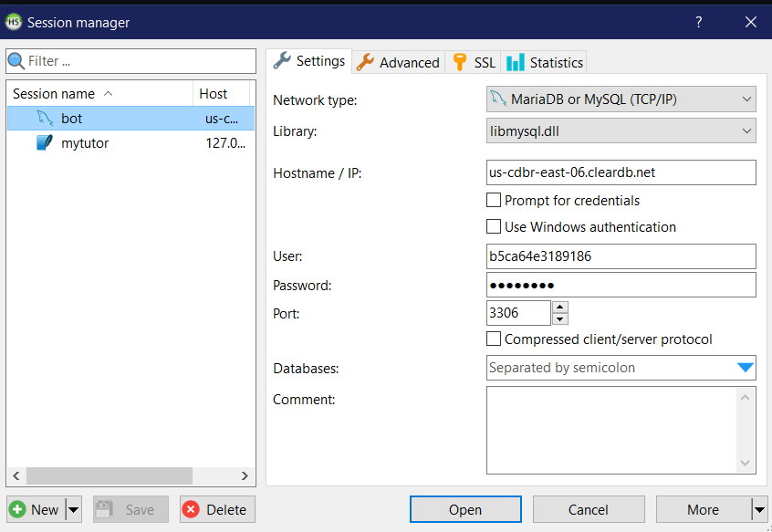Open the New button dropdown arrow
Viewport: 772px width, 532px height.
point(74,509)
